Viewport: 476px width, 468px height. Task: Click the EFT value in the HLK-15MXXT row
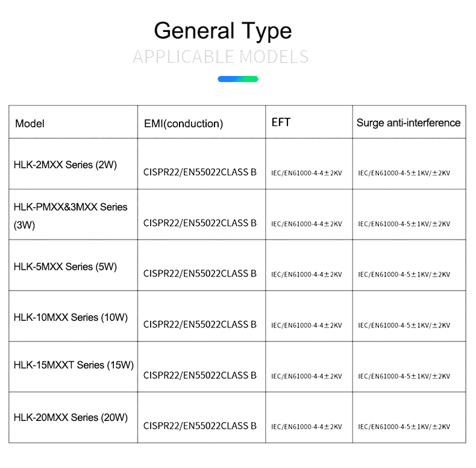tap(306, 376)
